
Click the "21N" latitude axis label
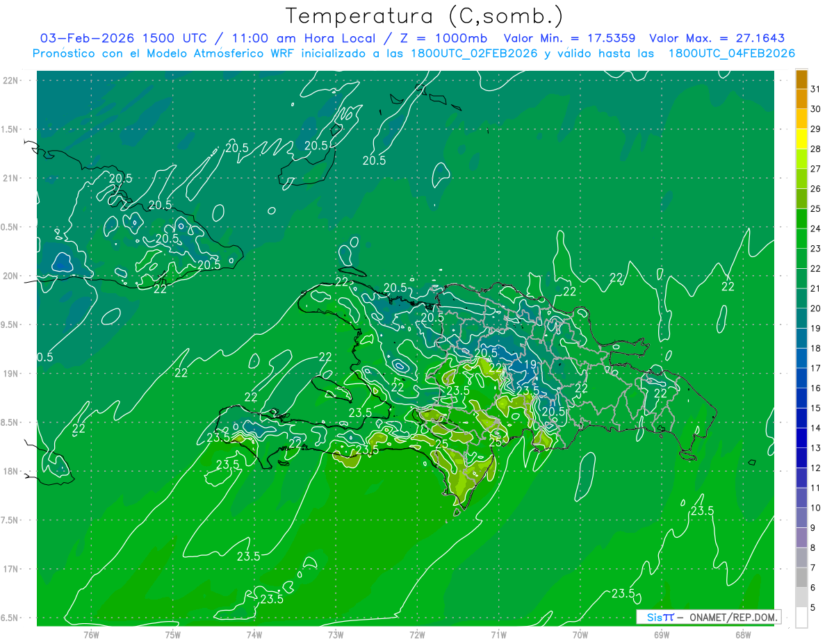point(10,178)
